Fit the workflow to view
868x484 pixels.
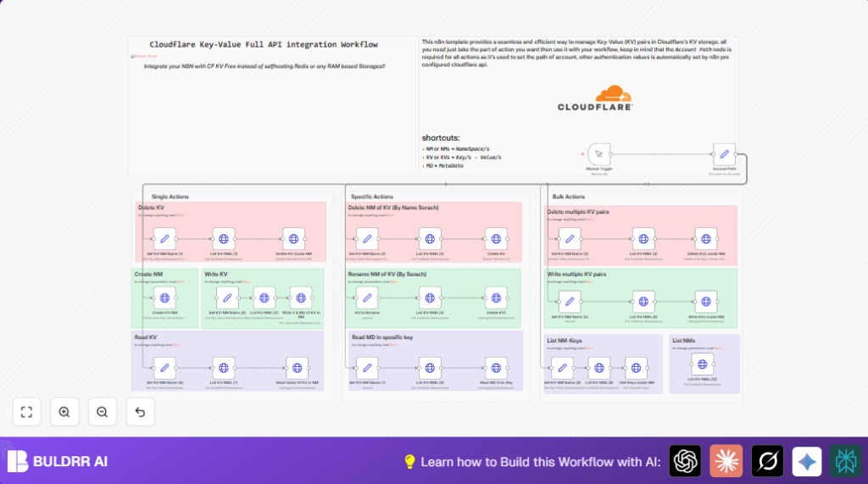click(26, 412)
